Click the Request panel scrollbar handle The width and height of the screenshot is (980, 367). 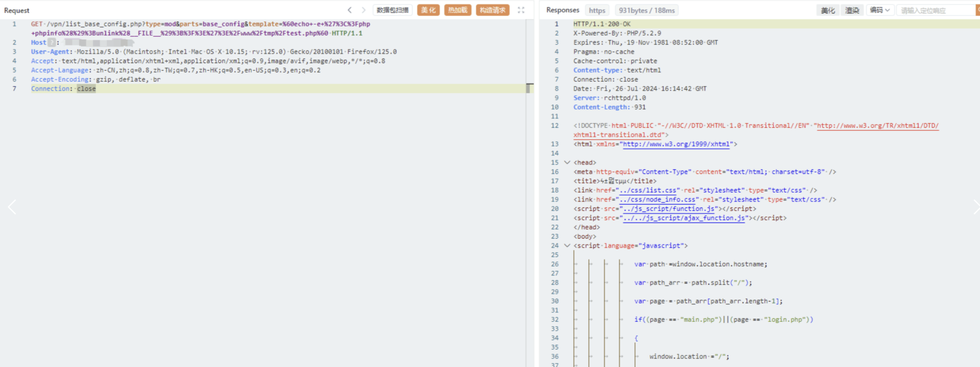(529, 88)
